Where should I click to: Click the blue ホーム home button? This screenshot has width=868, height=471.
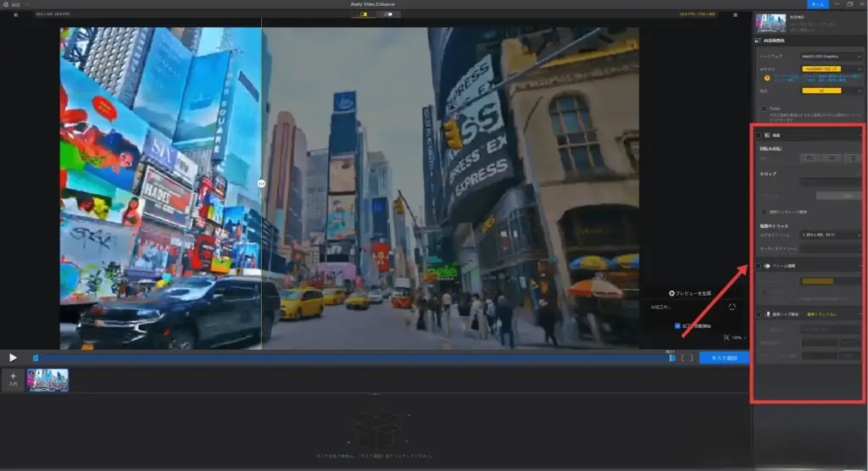pyautogui.click(x=818, y=4)
